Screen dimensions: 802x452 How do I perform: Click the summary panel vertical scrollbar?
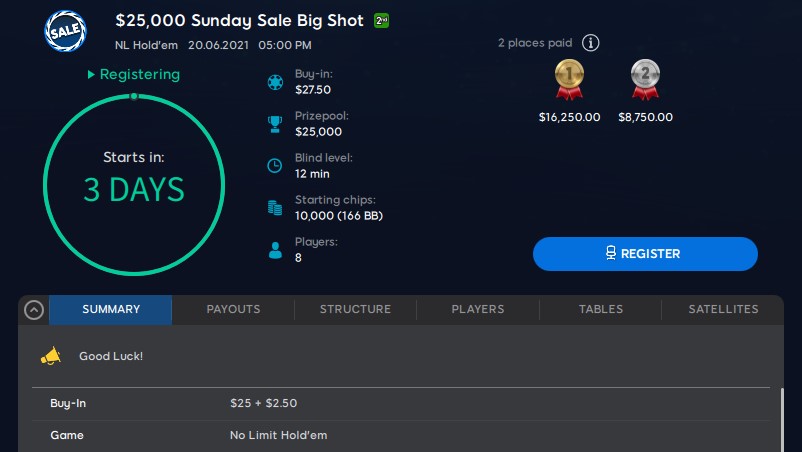(x=782, y=420)
